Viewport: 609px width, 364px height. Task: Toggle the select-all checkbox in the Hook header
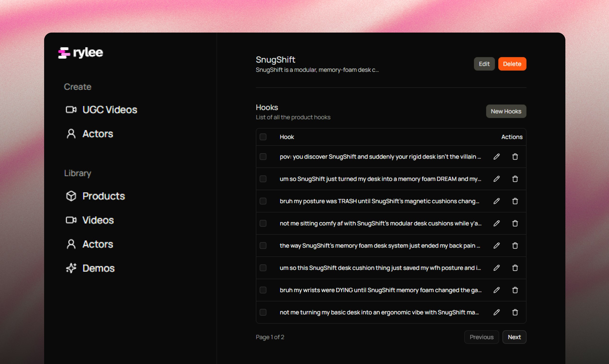tap(263, 137)
